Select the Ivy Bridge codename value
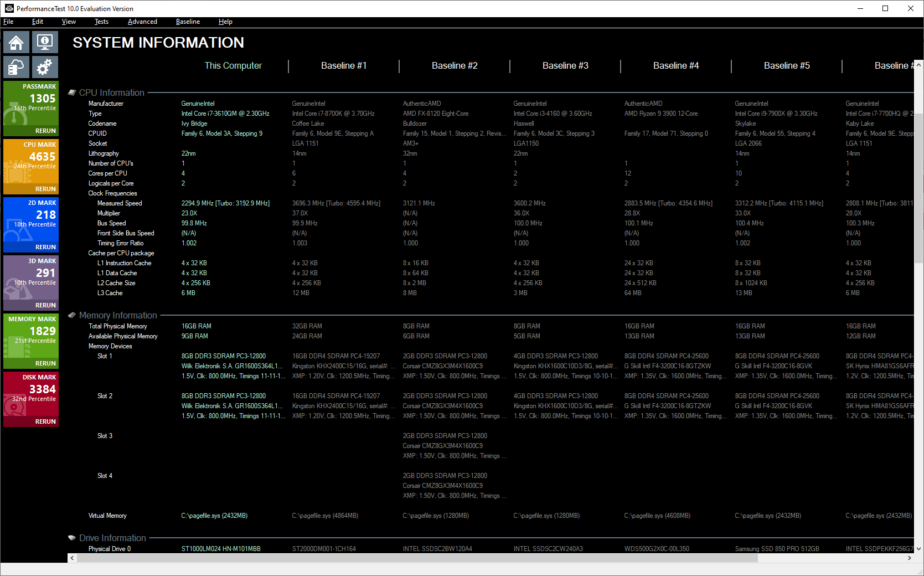This screenshot has height=576, width=924. 194,124
